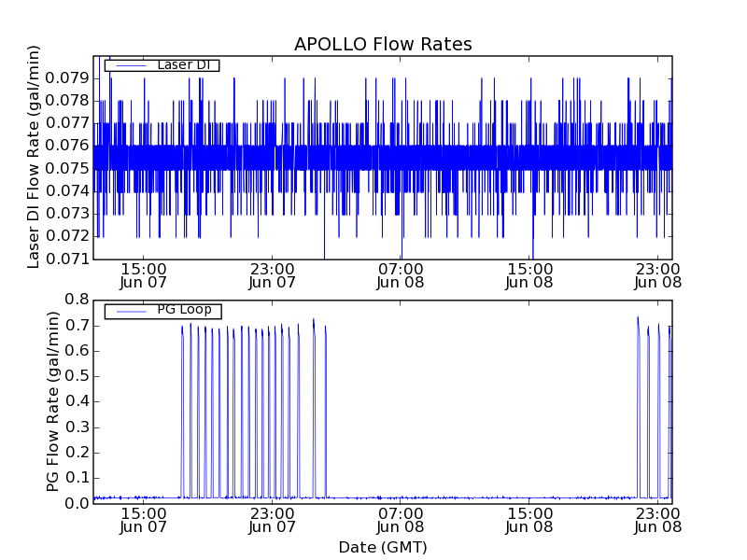Click the 0.6 tick on PG axis
This screenshot has width=747, height=560.
pos(78,351)
